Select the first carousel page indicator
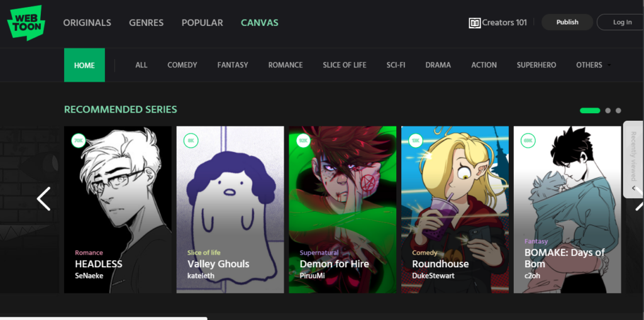The width and height of the screenshot is (644, 320). point(590,111)
